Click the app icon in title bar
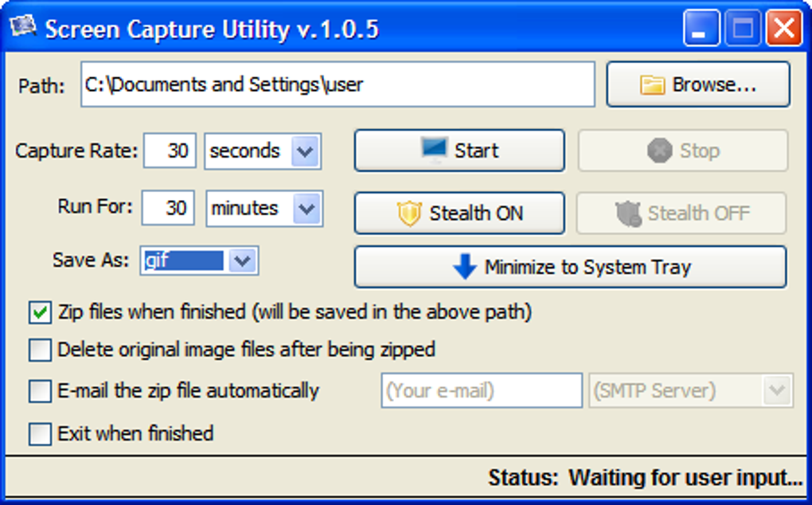812x505 pixels. 24,29
